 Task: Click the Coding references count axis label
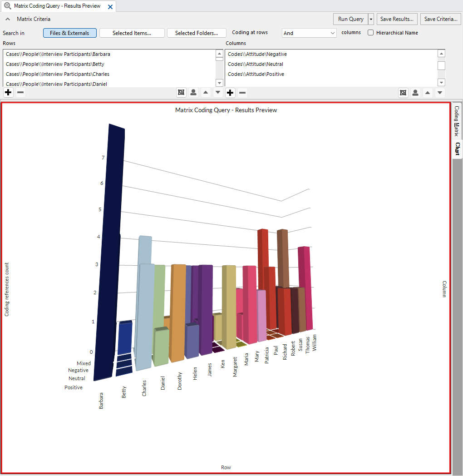[7, 289]
